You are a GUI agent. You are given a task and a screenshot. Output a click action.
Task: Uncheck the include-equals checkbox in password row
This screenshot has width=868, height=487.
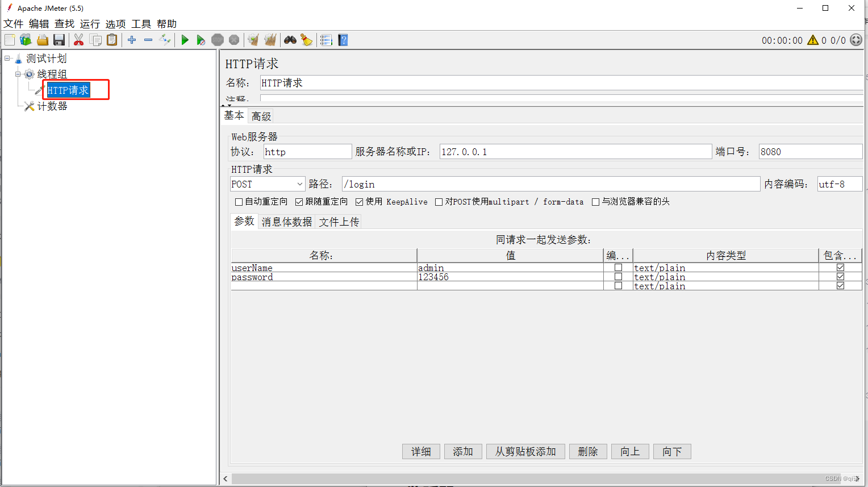coord(840,277)
